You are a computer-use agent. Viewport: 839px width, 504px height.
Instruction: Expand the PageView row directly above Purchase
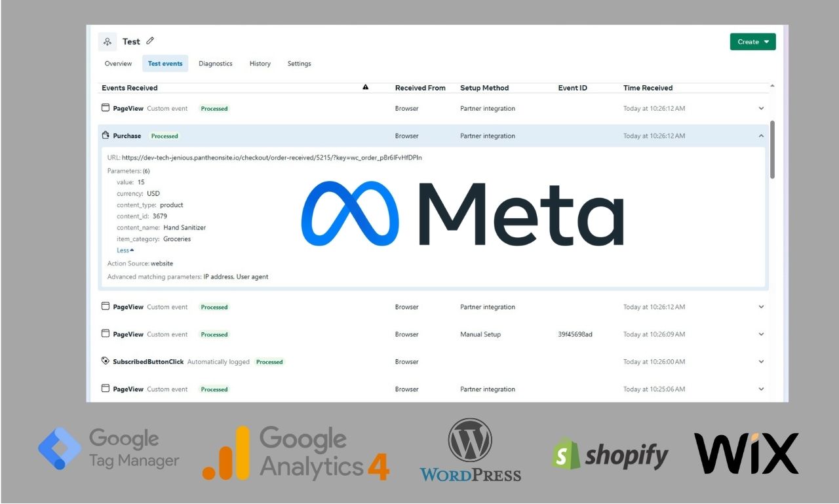click(x=761, y=108)
